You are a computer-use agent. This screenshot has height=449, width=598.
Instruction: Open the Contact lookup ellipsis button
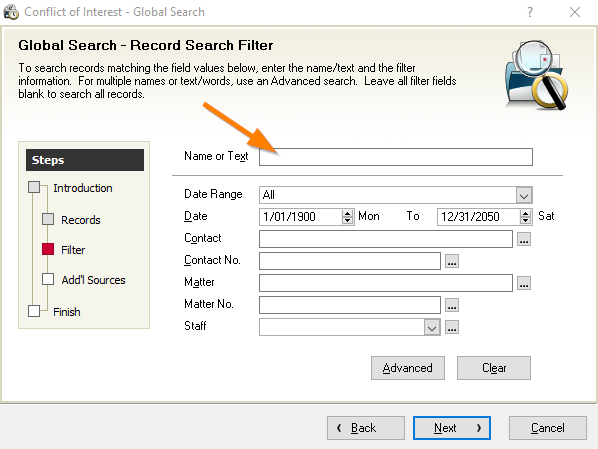point(524,240)
